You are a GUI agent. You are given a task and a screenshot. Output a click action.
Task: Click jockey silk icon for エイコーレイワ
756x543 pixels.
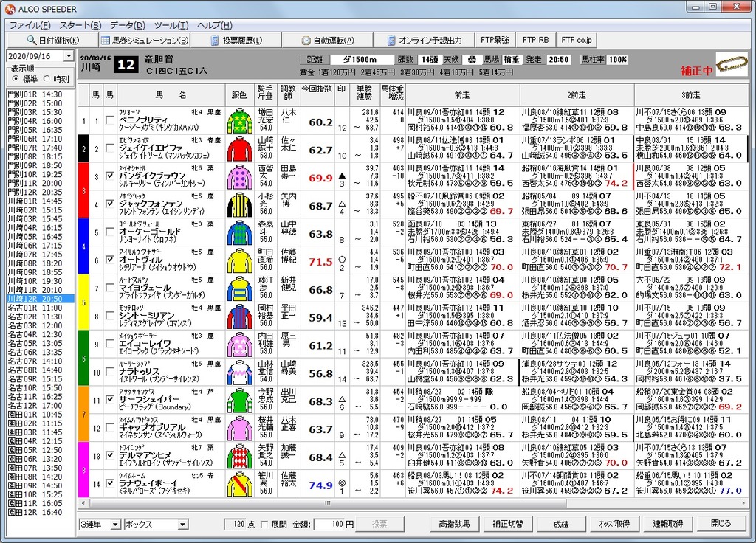pos(240,345)
